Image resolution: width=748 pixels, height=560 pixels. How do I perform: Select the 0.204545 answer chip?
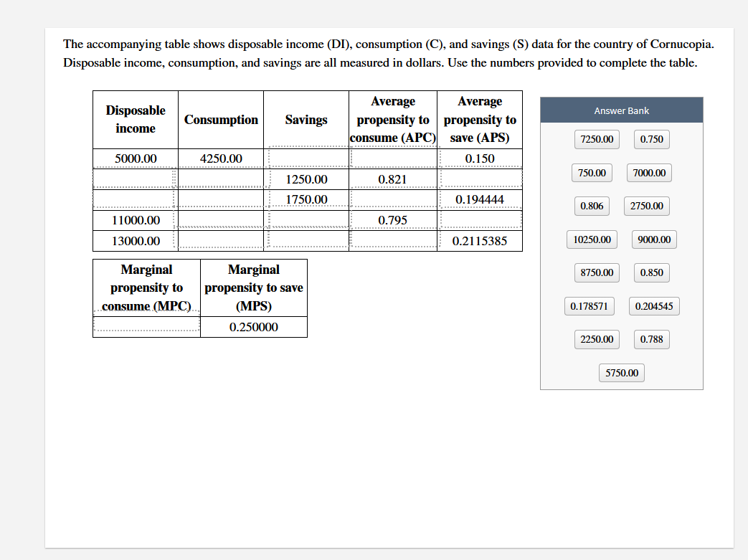[x=654, y=305]
